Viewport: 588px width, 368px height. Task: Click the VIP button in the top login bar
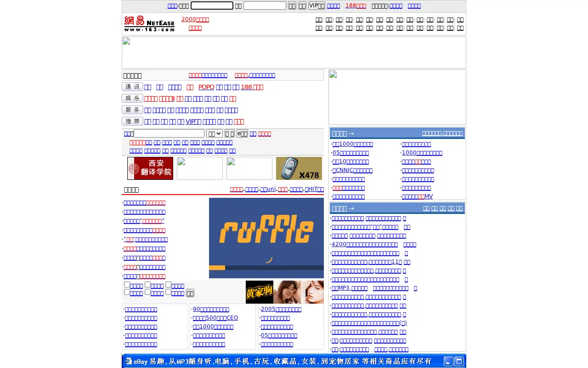[317, 6]
